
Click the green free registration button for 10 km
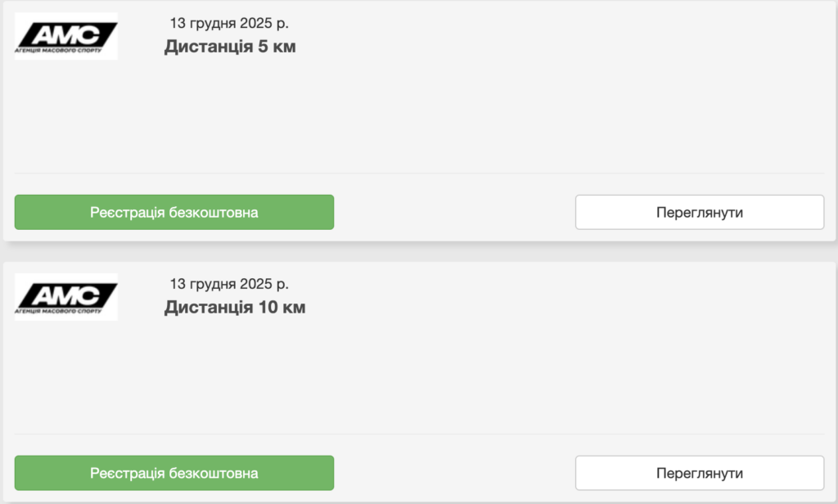(x=174, y=473)
